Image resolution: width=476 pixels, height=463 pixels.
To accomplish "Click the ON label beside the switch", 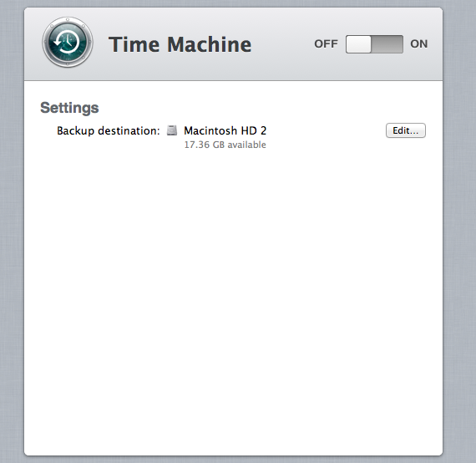I will [x=419, y=44].
